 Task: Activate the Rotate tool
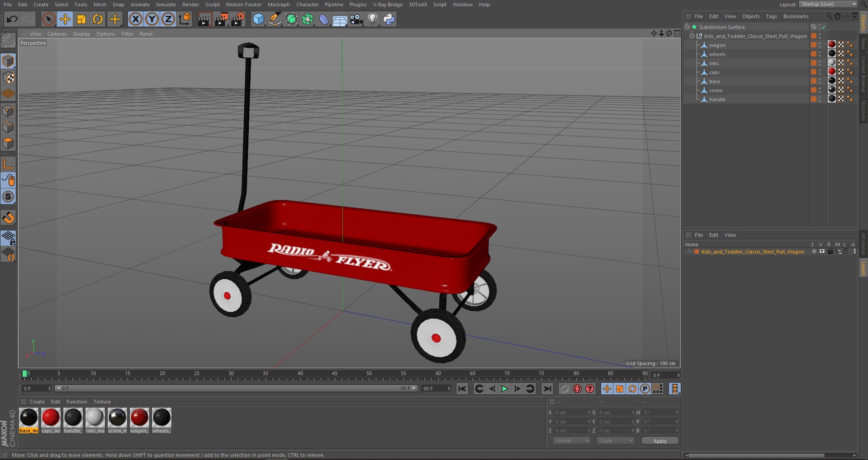click(x=98, y=19)
